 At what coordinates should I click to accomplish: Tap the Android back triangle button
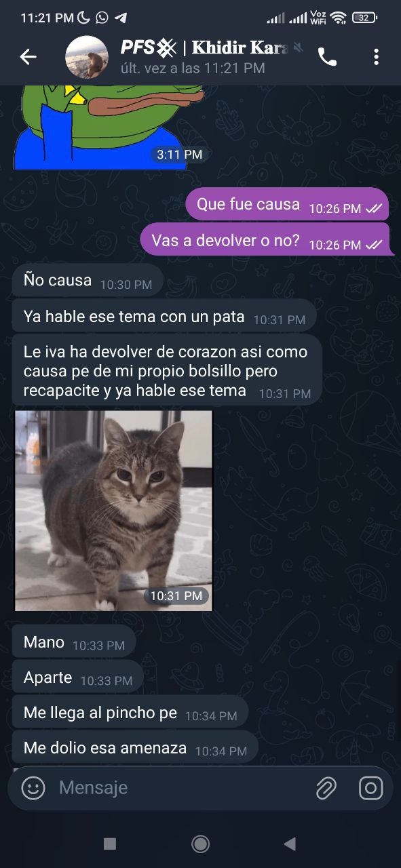point(290,844)
